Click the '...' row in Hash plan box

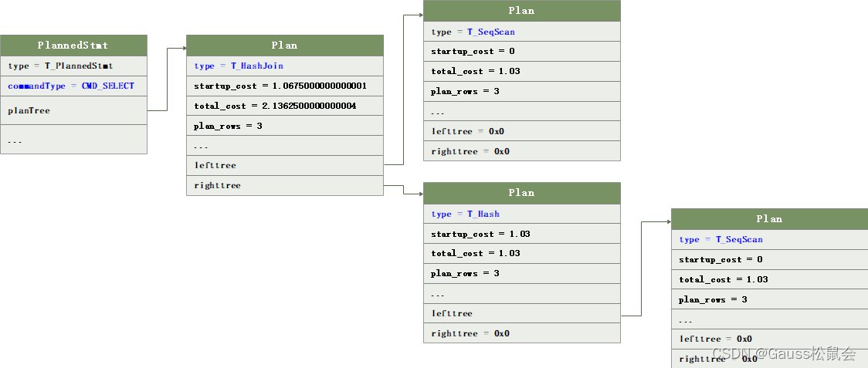click(521, 293)
